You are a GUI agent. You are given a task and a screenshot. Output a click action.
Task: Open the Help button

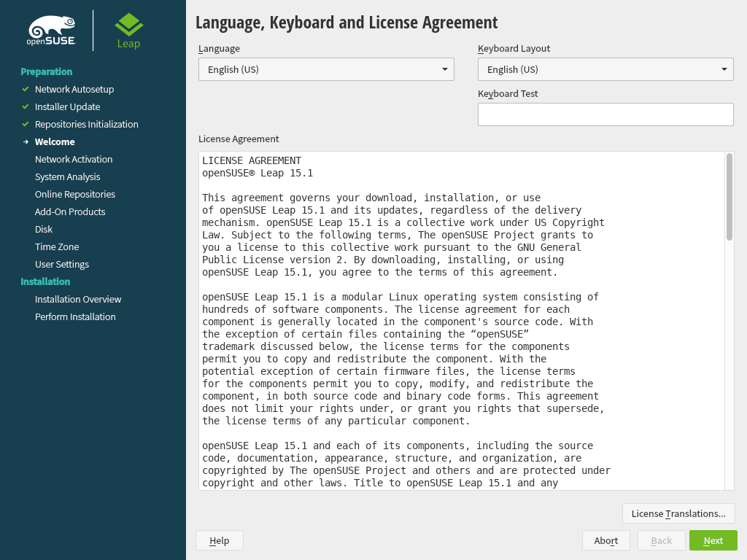(219, 540)
